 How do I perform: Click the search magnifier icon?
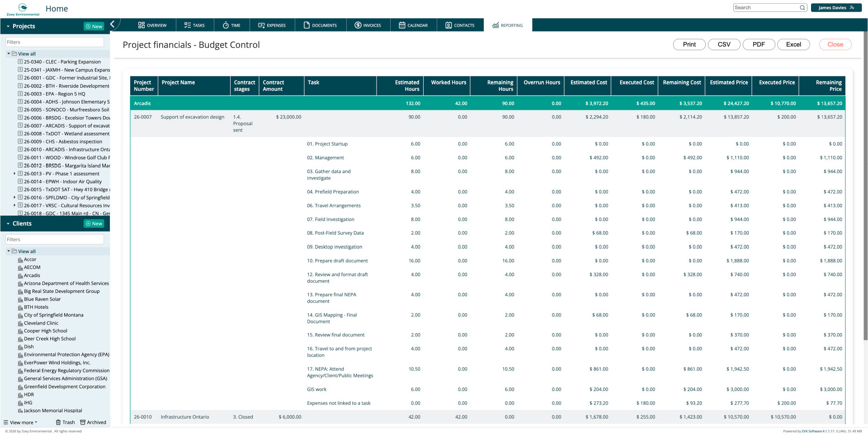click(802, 8)
